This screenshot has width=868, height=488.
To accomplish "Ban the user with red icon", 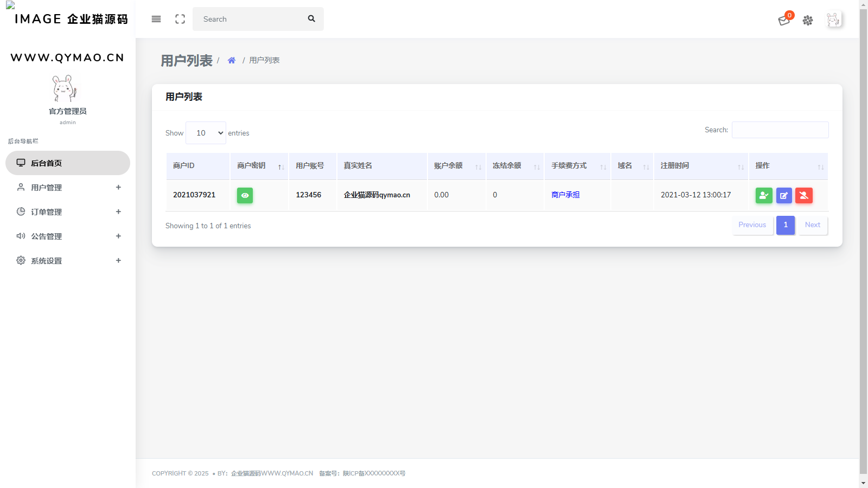I will tap(804, 195).
